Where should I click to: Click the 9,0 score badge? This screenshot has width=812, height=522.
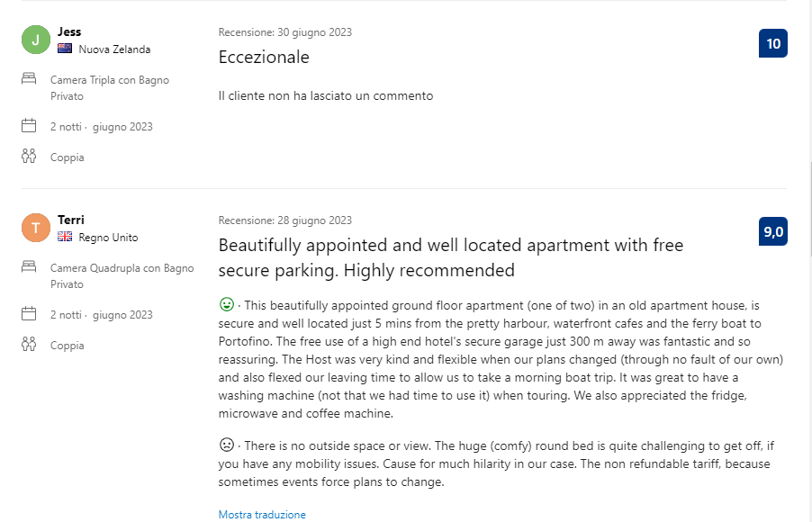pos(773,231)
